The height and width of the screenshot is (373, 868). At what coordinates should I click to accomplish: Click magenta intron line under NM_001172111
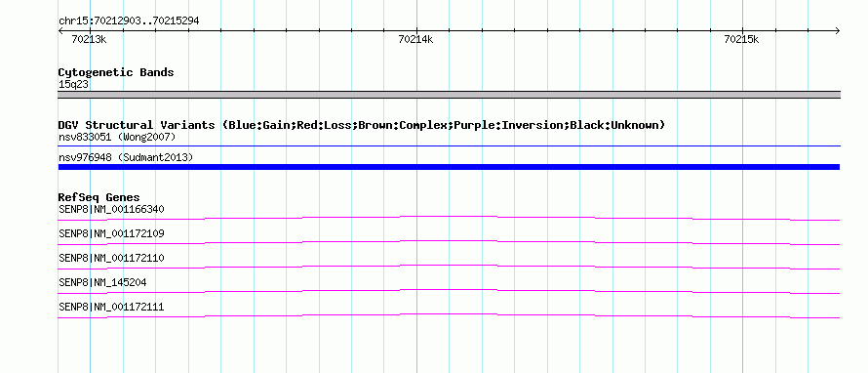tap(449, 313)
